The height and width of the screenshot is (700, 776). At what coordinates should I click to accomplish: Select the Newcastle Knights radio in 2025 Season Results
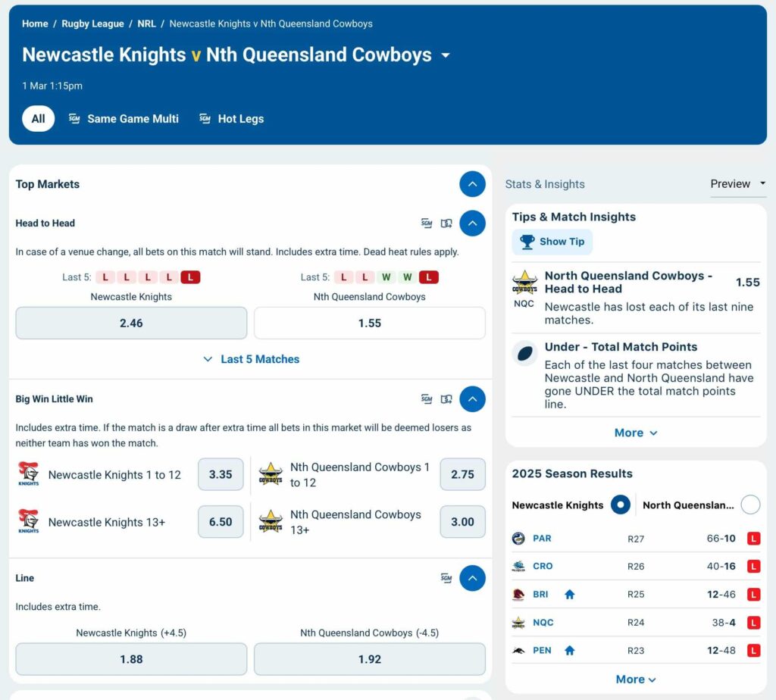click(x=620, y=504)
